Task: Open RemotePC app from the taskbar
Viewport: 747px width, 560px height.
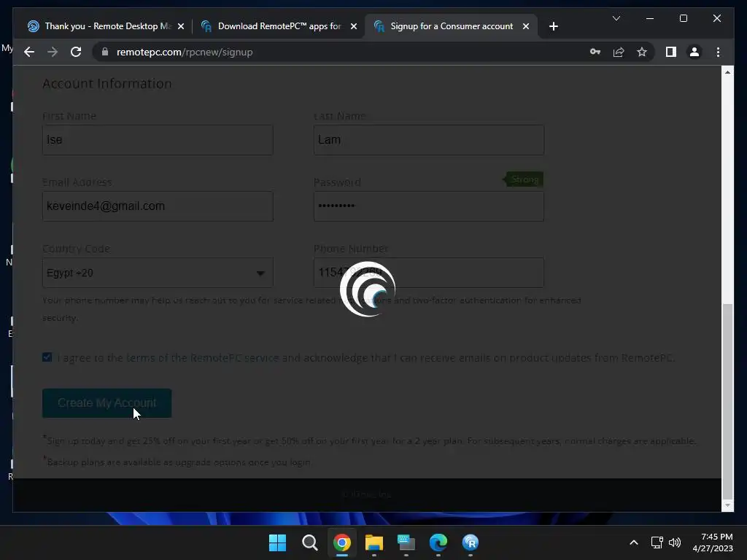Action: 471,542
